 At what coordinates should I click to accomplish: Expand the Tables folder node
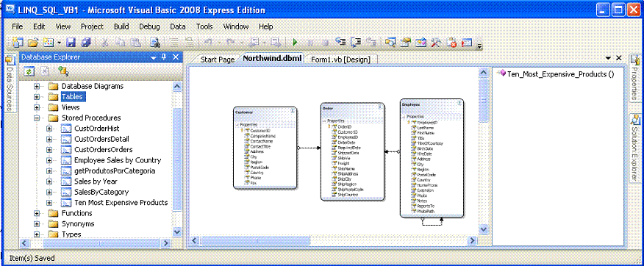(x=37, y=97)
